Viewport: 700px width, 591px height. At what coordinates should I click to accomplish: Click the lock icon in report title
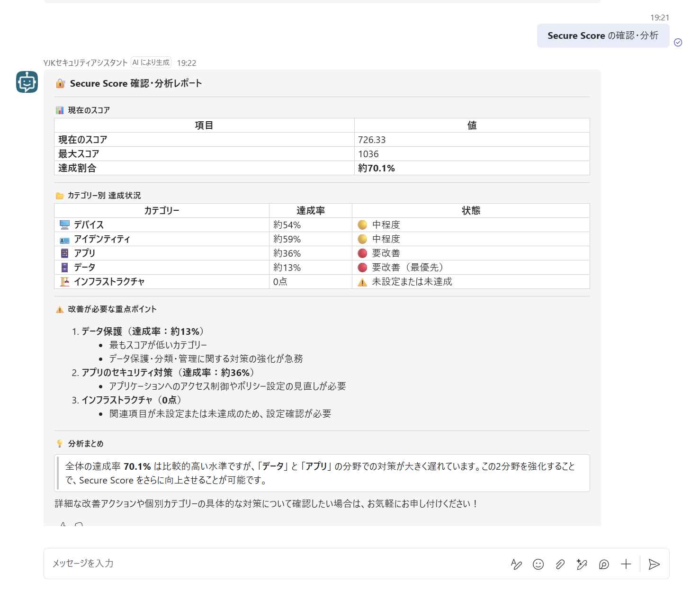tap(60, 83)
